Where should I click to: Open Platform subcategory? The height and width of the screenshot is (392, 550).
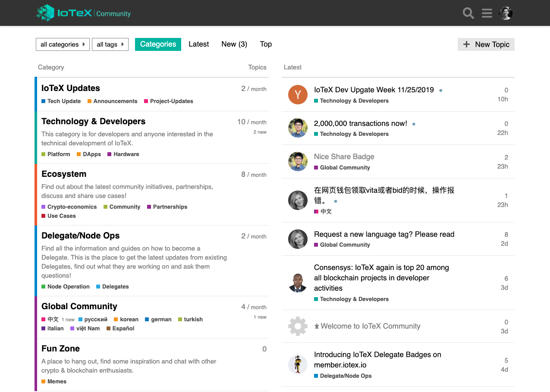click(56, 154)
